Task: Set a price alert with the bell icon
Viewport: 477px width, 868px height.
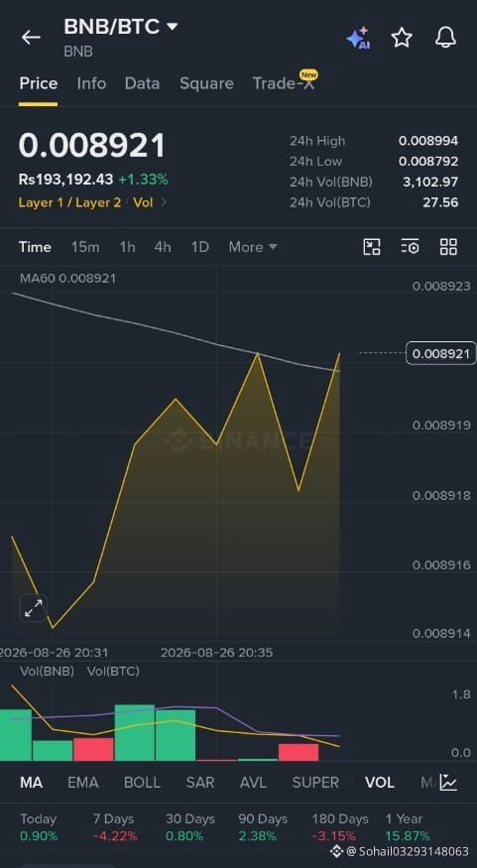Action: tap(445, 37)
